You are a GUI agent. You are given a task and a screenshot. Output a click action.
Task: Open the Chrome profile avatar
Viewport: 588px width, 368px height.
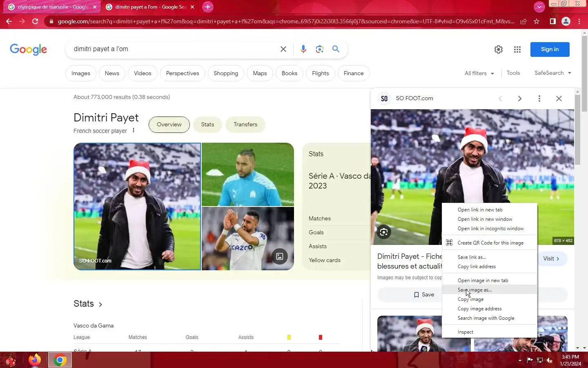click(566, 21)
